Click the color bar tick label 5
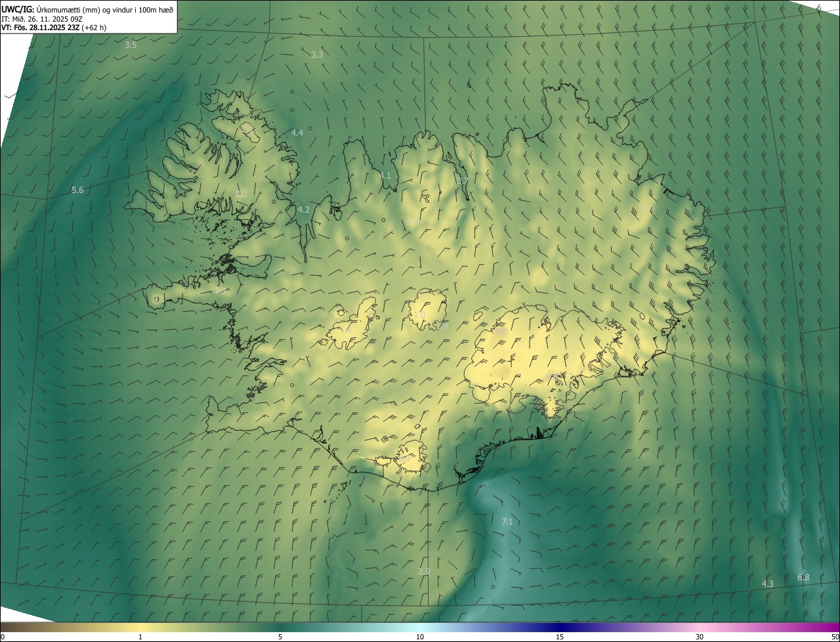Screen dimensions: 840x642 click(280, 637)
